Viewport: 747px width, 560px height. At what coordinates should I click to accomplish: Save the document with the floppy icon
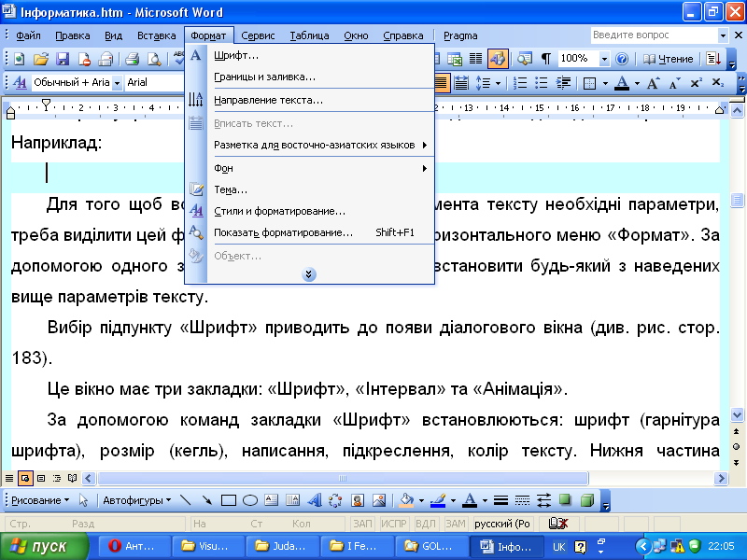coord(63,59)
